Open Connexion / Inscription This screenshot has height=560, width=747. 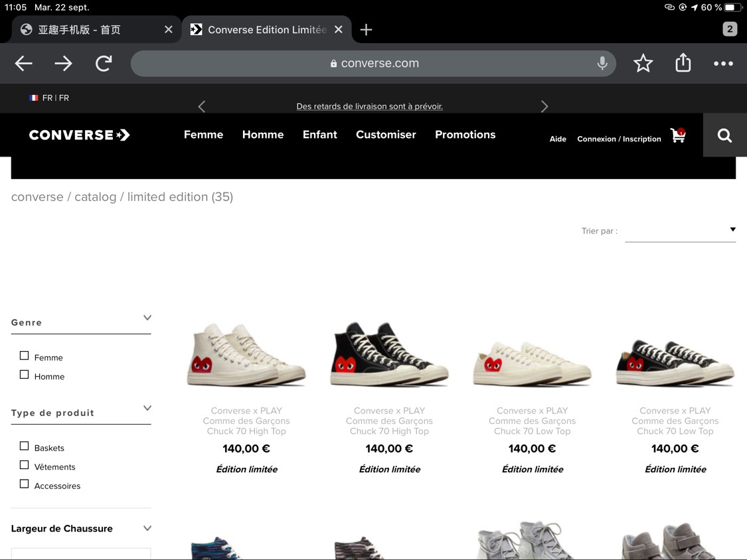click(619, 139)
